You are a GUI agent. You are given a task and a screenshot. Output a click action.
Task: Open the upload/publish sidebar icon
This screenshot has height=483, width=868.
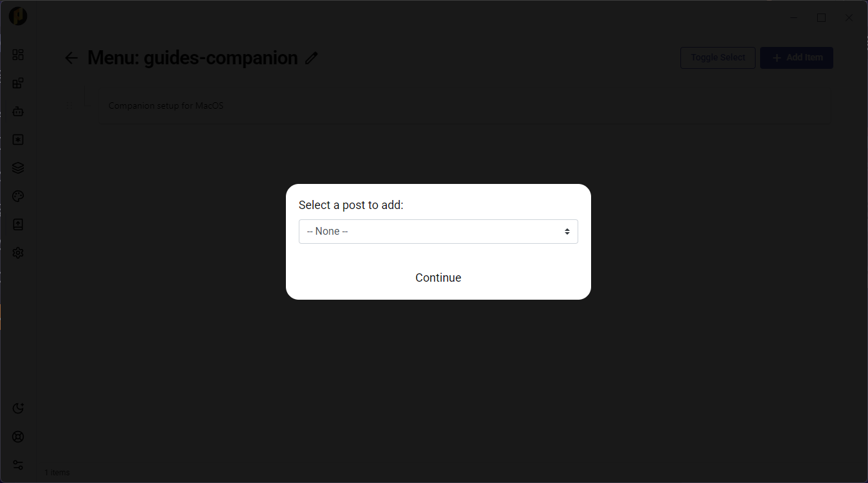(x=18, y=224)
